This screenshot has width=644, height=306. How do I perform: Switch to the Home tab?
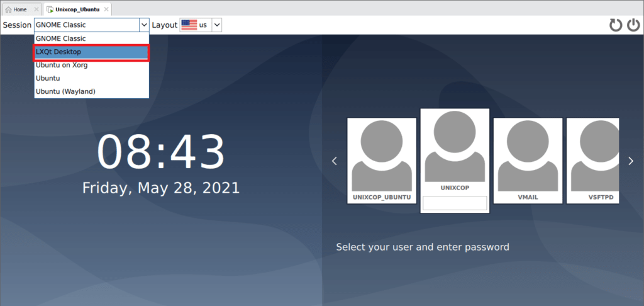click(x=21, y=9)
